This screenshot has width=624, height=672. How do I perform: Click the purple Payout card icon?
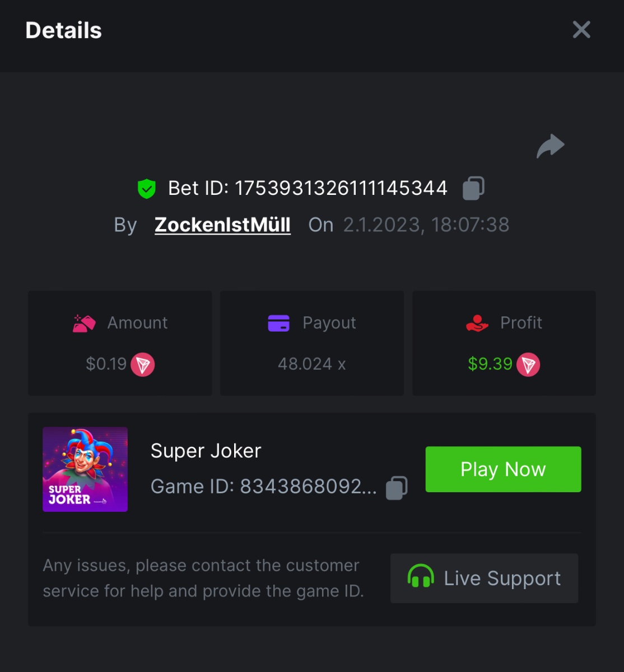pyautogui.click(x=278, y=323)
